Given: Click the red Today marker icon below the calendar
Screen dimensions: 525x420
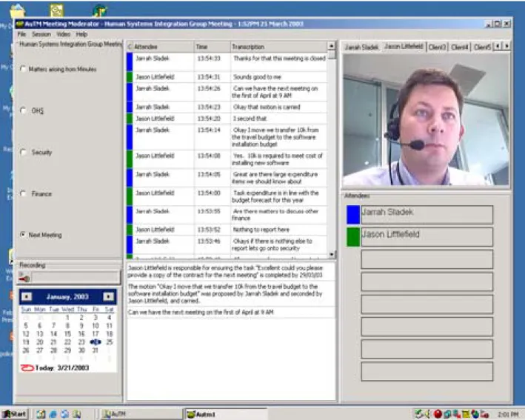Looking at the screenshot, I should (27, 368).
